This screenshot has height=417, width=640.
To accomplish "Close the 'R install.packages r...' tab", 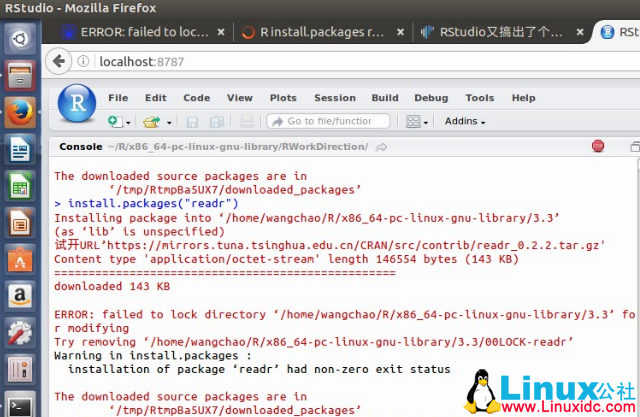I will [x=400, y=32].
